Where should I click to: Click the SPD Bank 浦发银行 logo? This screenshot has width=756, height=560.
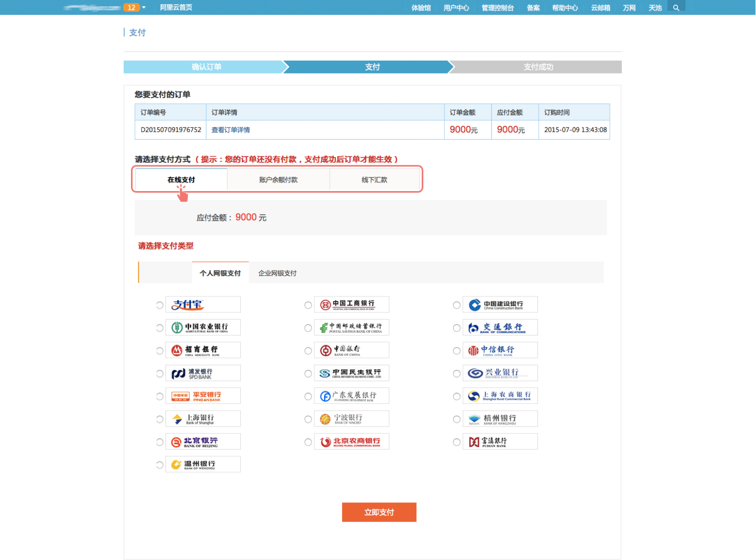pos(203,373)
